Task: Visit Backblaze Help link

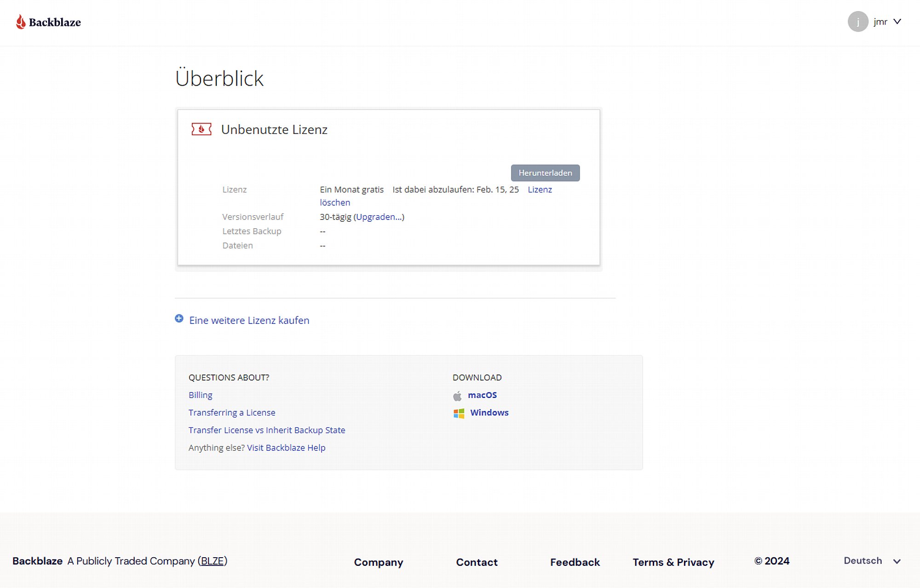Action: click(286, 448)
